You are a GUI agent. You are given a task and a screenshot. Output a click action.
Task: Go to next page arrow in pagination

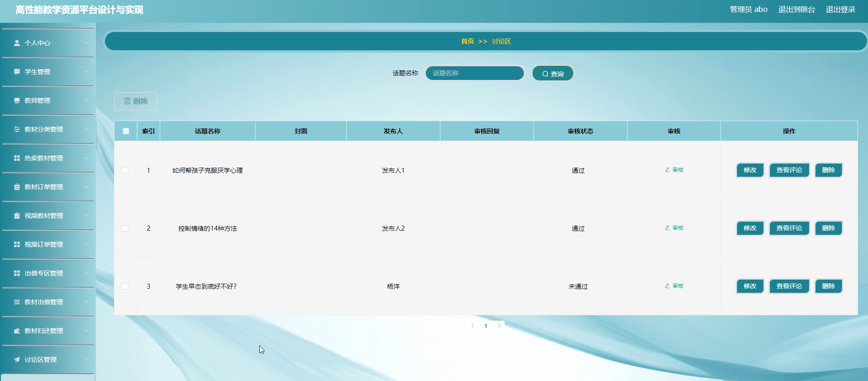tap(499, 326)
